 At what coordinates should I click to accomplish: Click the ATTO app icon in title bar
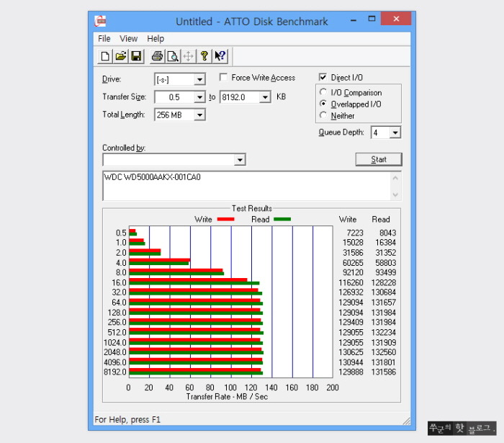[100, 21]
